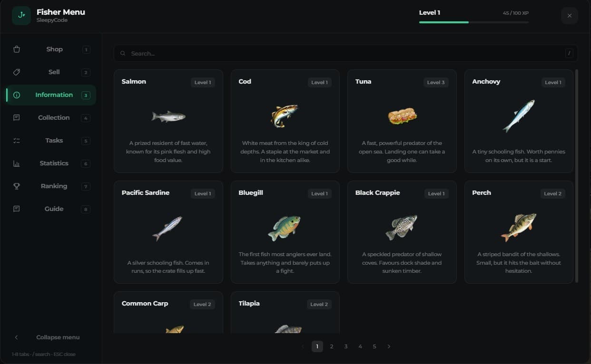Click the keyboard hints footer text

pyautogui.click(x=44, y=354)
